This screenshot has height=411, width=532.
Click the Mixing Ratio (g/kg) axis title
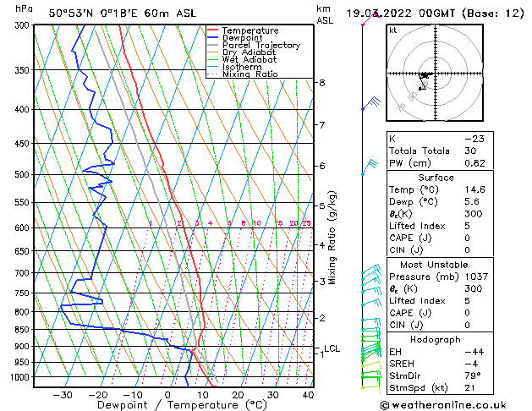[x=332, y=238]
